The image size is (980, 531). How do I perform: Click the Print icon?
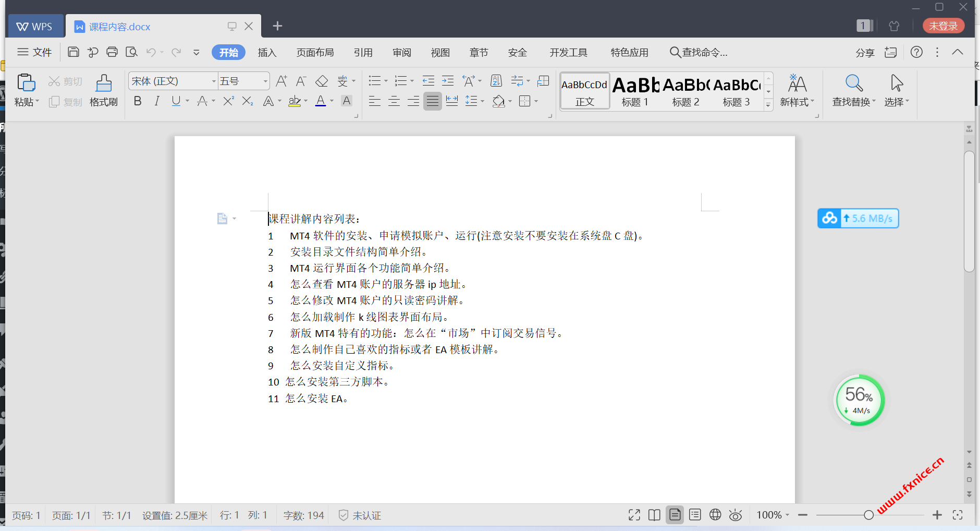(x=112, y=52)
